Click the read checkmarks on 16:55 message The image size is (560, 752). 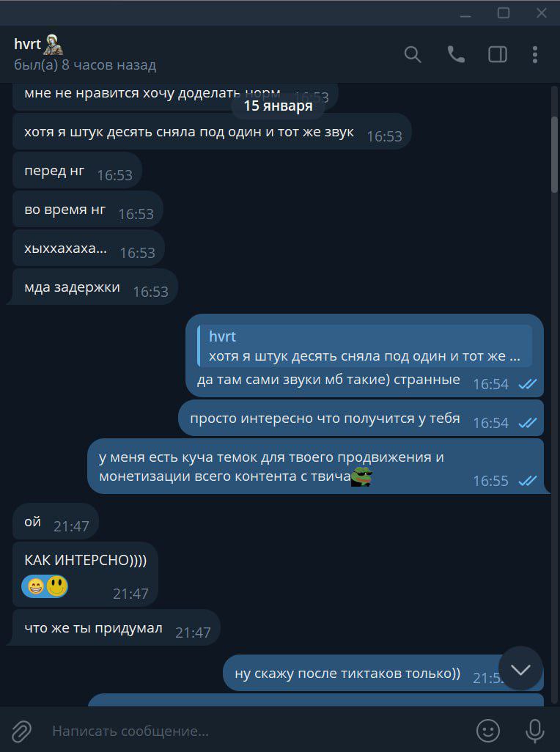(528, 481)
